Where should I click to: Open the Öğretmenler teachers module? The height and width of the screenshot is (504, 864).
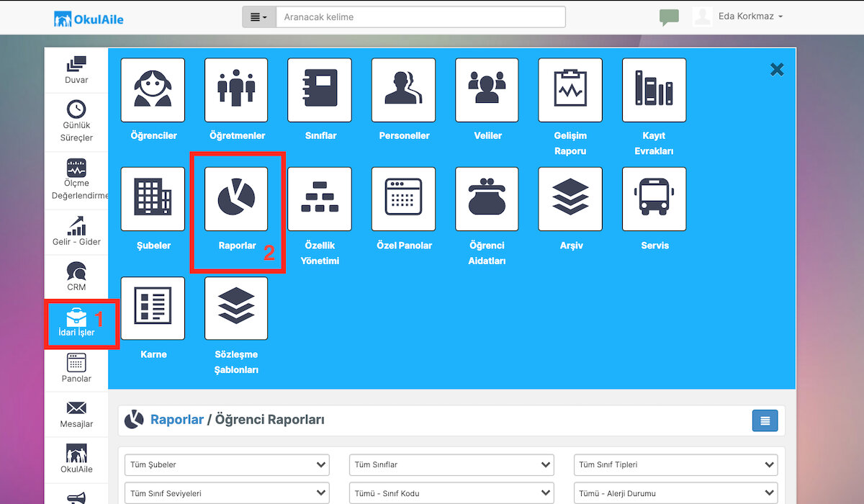tap(236, 90)
